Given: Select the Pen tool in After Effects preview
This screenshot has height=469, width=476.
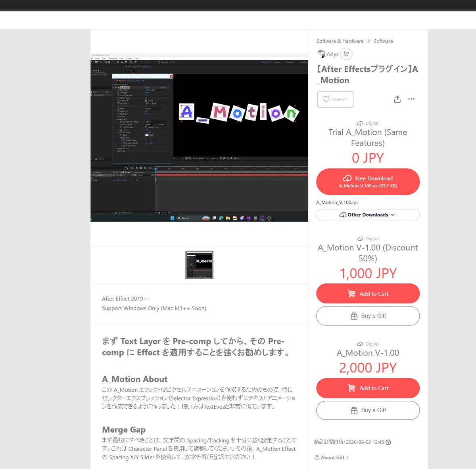Looking at the screenshot, I should pyautogui.click(x=109, y=62).
